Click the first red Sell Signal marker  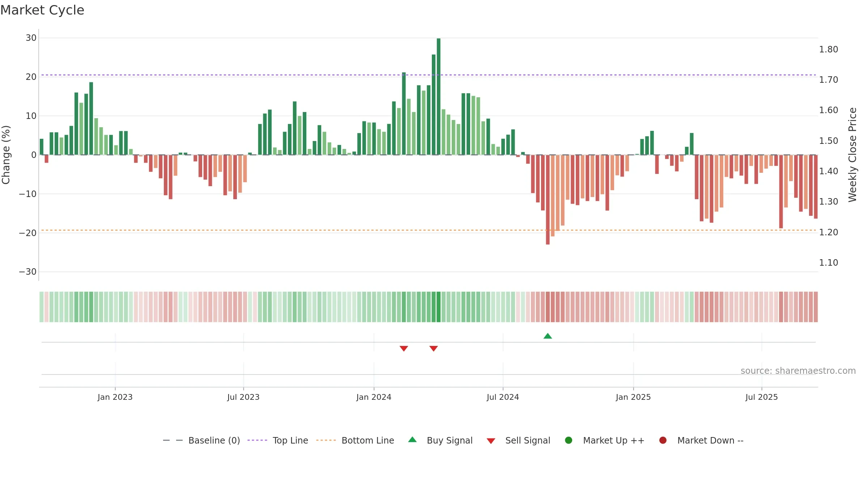pos(404,348)
